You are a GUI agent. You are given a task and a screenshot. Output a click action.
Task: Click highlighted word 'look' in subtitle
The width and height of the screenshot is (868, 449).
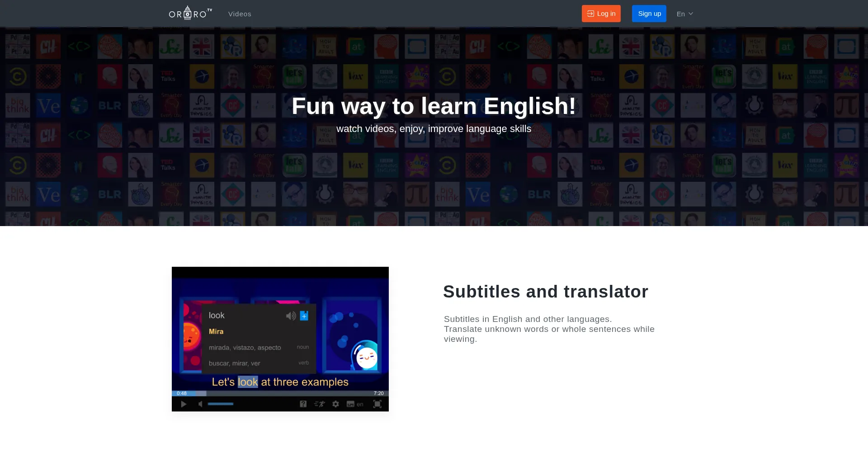[x=248, y=382]
